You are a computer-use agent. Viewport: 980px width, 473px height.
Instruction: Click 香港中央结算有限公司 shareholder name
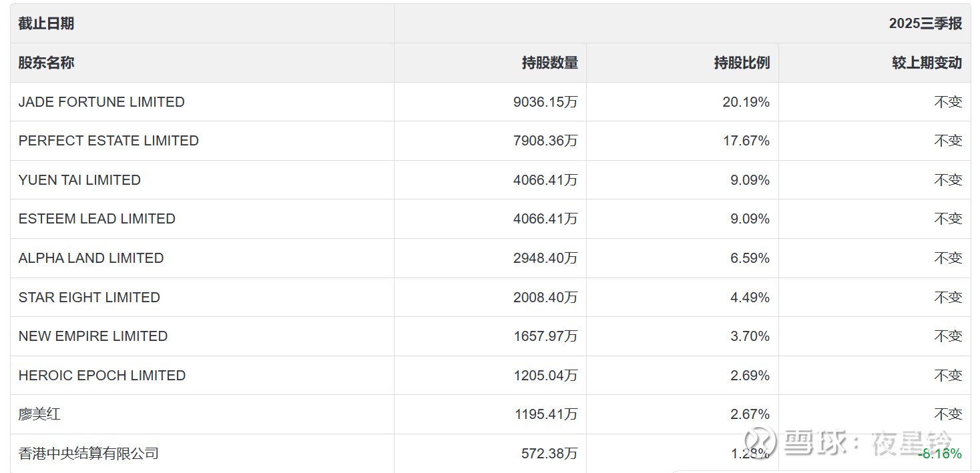(88, 454)
